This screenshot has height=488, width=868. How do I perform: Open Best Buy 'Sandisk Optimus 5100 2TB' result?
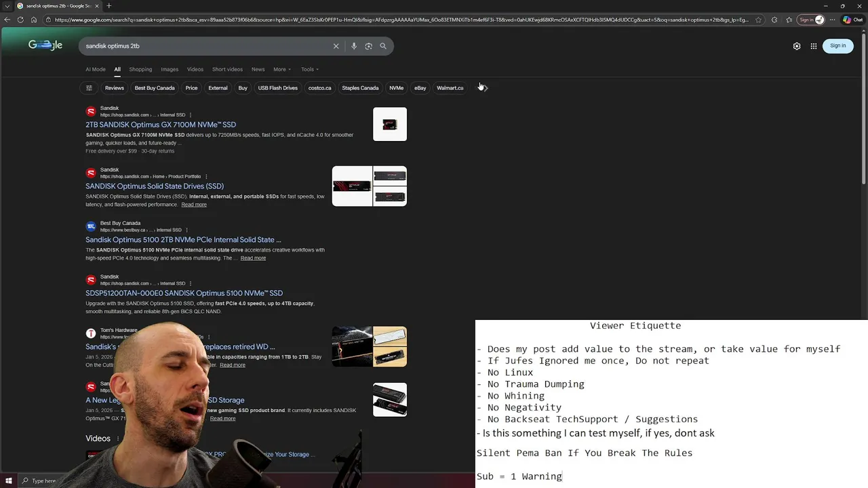[183, 240]
